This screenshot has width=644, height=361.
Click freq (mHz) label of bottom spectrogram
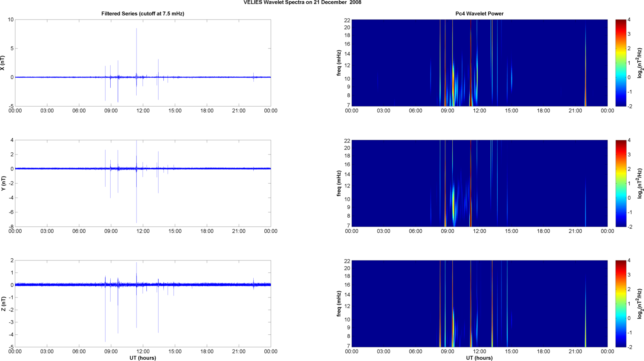click(x=339, y=304)
